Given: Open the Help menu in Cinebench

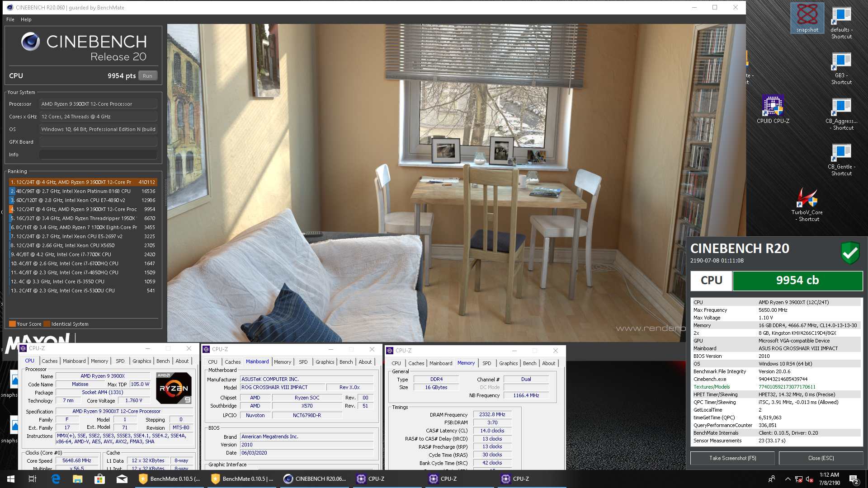Looking at the screenshot, I should click(x=26, y=19).
